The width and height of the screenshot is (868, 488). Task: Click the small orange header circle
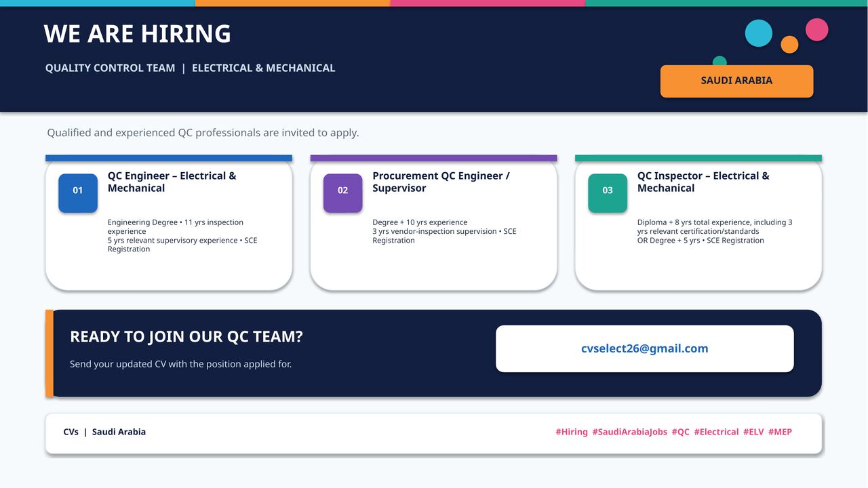pyautogui.click(x=789, y=45)
